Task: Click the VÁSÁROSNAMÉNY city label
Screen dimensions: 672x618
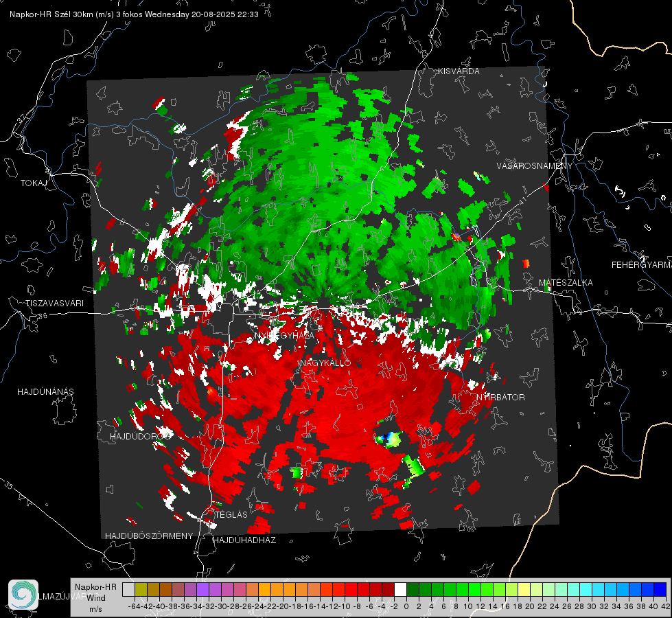Action: pos(535,166)
